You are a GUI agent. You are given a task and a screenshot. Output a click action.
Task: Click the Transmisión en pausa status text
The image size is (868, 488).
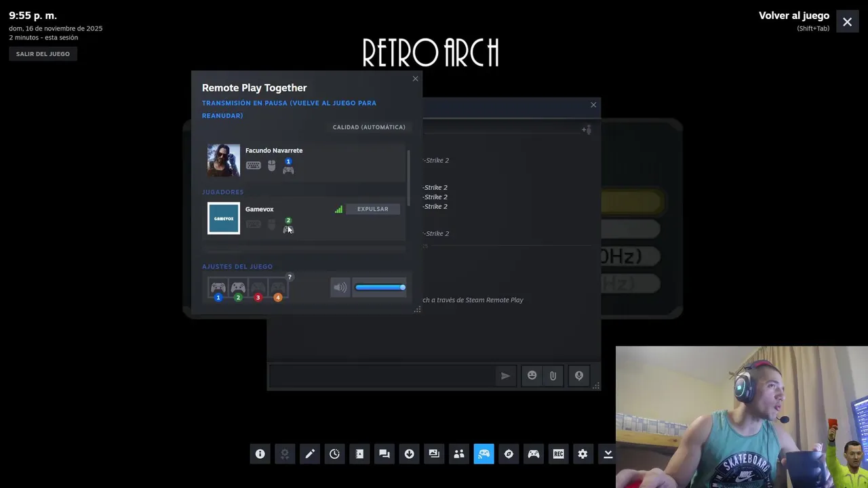tap(289, 109)
